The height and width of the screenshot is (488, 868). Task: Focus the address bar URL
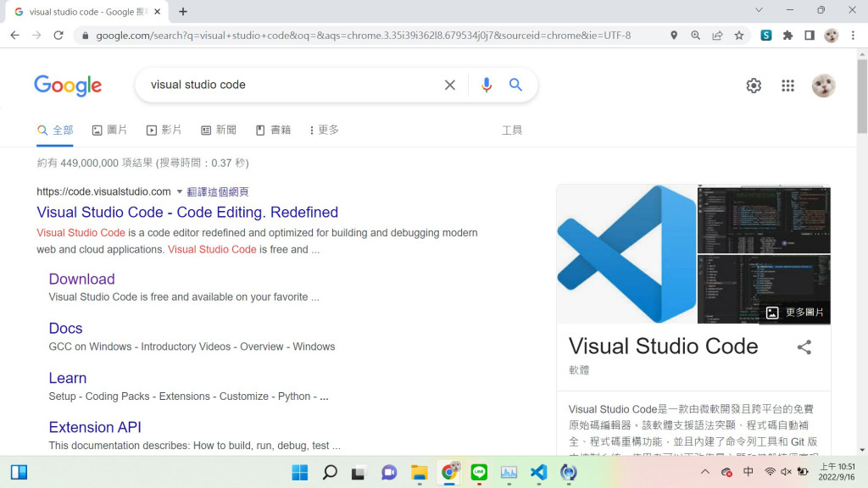(363, 36)
